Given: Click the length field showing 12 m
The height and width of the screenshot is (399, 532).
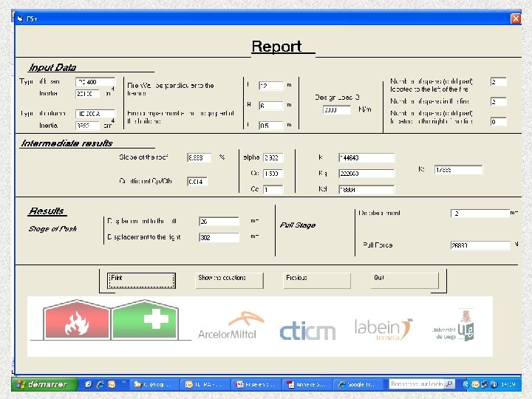Looking at the screenshot, I should (x=270, y=86).
